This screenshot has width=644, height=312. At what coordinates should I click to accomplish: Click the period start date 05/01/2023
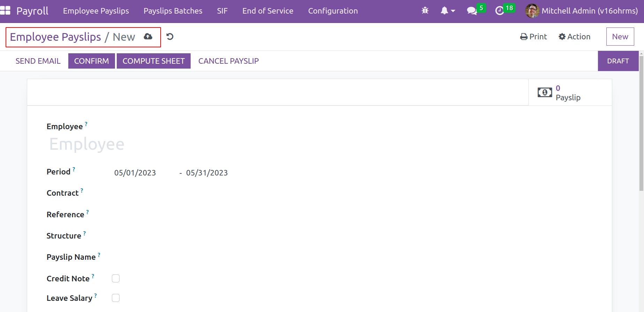(135, 173)
